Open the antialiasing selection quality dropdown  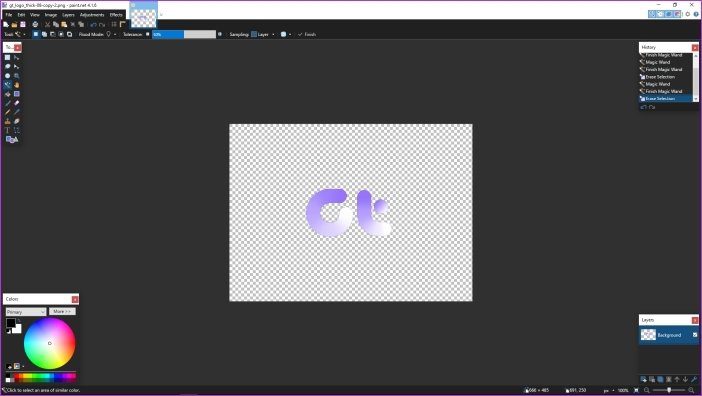[x=286, y=34]
